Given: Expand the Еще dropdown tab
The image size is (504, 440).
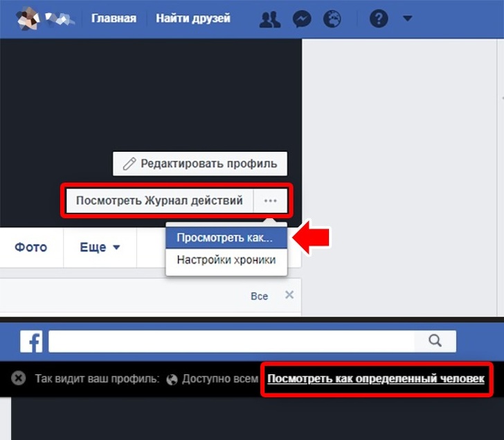Looking at the screenshot, I should 100,247.
